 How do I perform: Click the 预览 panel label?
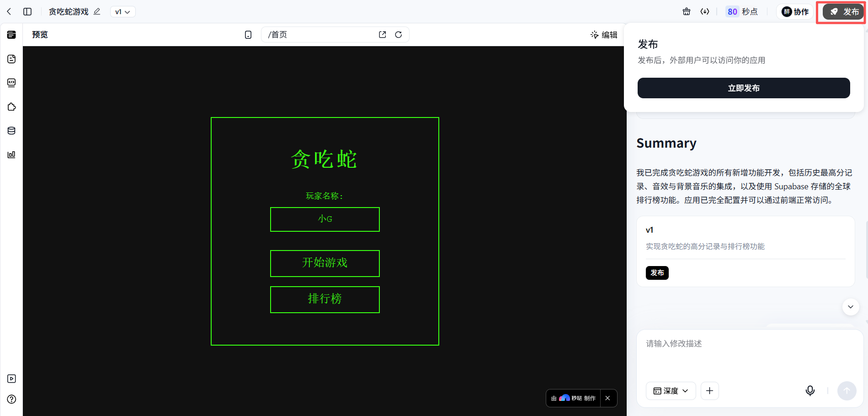(40, 35)
